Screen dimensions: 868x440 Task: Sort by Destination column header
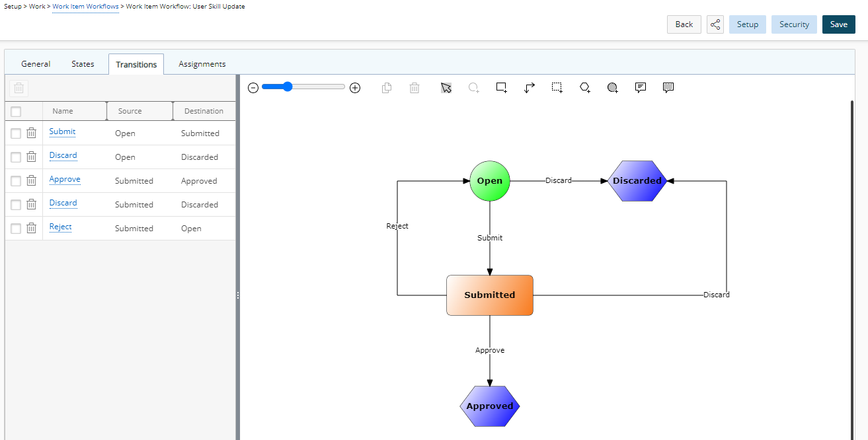pos(204,111)
